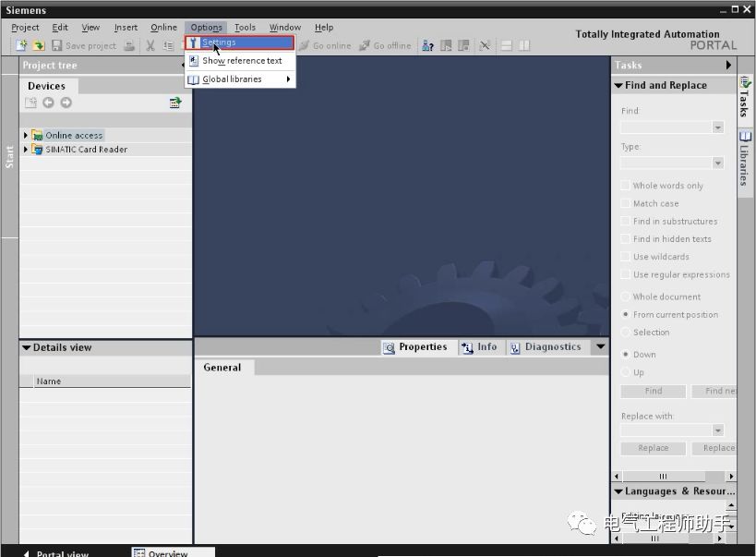Click the toolbar icon right of Accessible devices
Viewport: 756px width, 557px height.
click(x=446, y=46)
